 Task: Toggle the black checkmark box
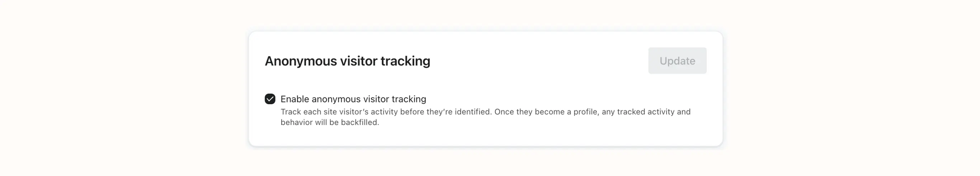270,99
